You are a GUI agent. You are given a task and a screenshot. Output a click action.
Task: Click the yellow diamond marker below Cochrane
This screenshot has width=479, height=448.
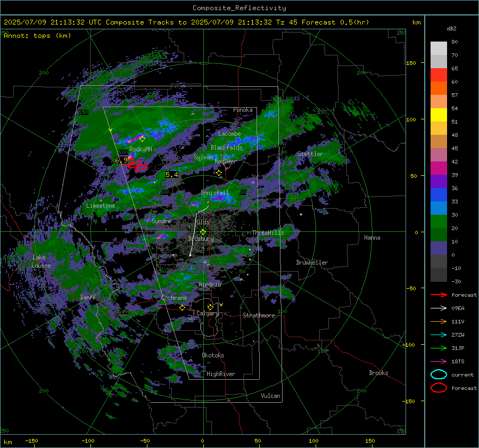coord(182,307)
